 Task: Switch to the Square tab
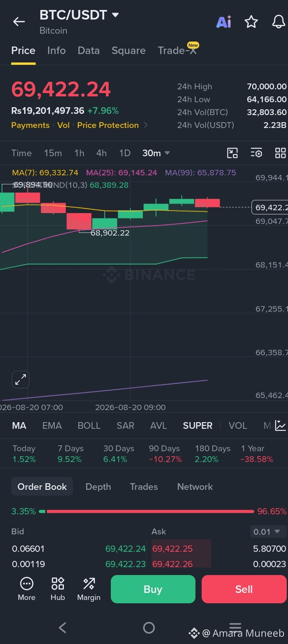[129, 51]
